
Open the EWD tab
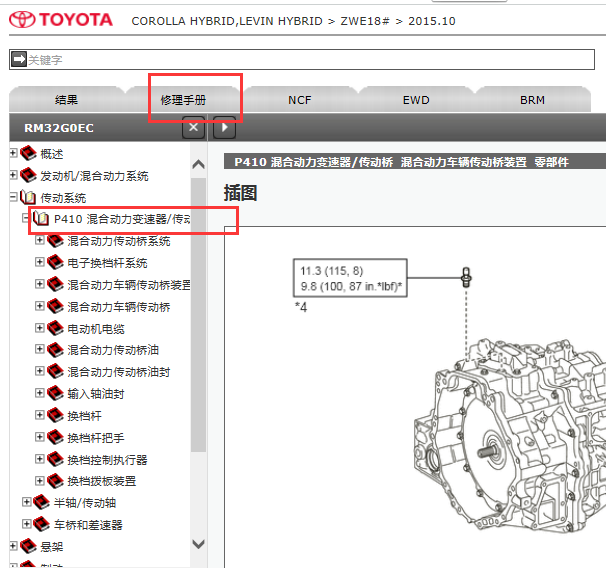pyautogui.click(x=416, y=100)
